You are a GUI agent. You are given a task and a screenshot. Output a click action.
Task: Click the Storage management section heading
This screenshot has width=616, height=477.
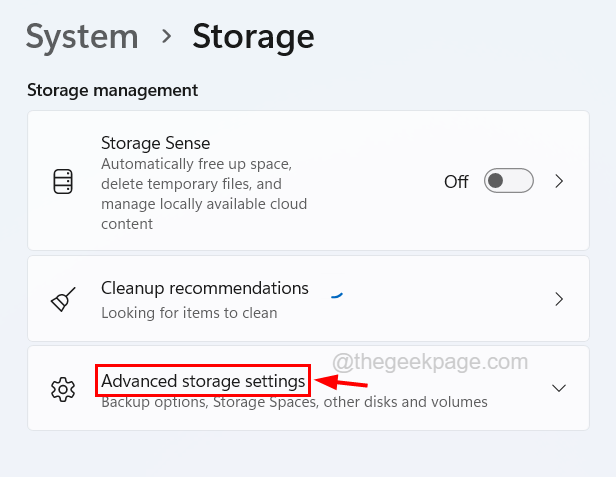(x=112, y=90)
